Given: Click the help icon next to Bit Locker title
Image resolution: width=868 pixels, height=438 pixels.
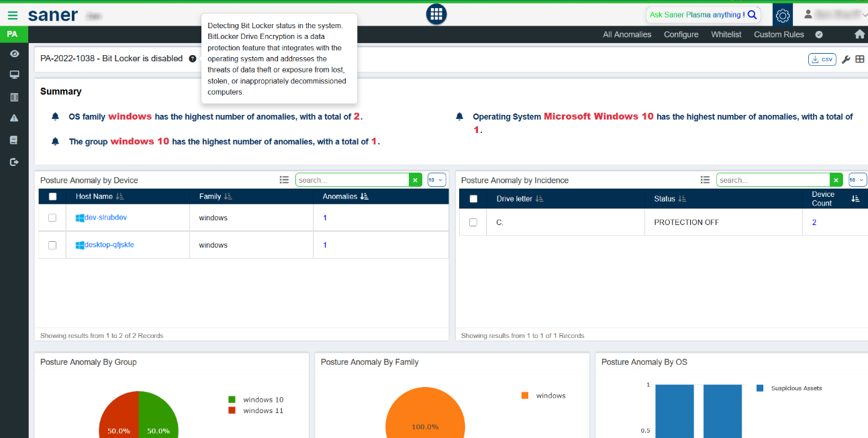Looking at the screenshot, I should [x=193, y=58].
